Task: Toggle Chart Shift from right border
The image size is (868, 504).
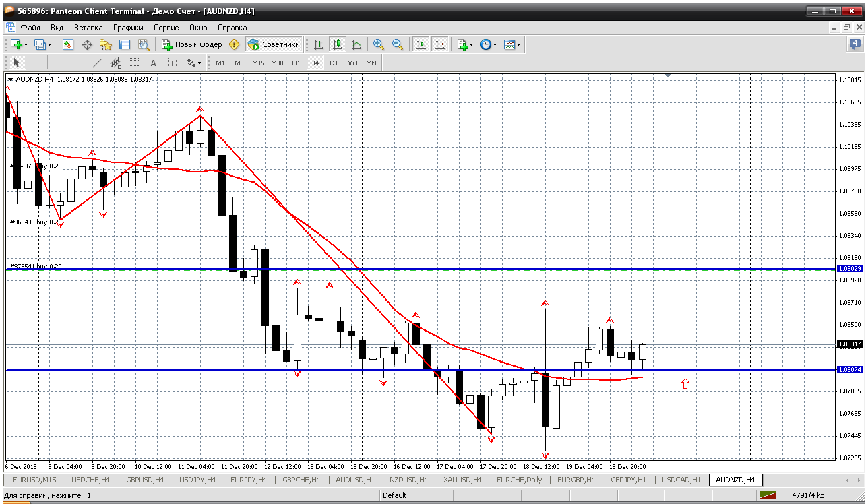Action: click(x=440, y=44)
